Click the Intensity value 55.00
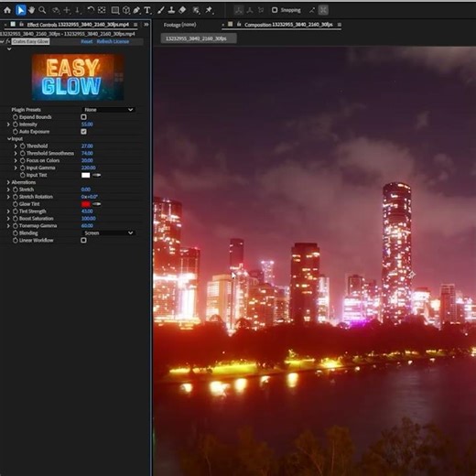Image resolution: width=476 pixels, height=476 pixels. 87,124
